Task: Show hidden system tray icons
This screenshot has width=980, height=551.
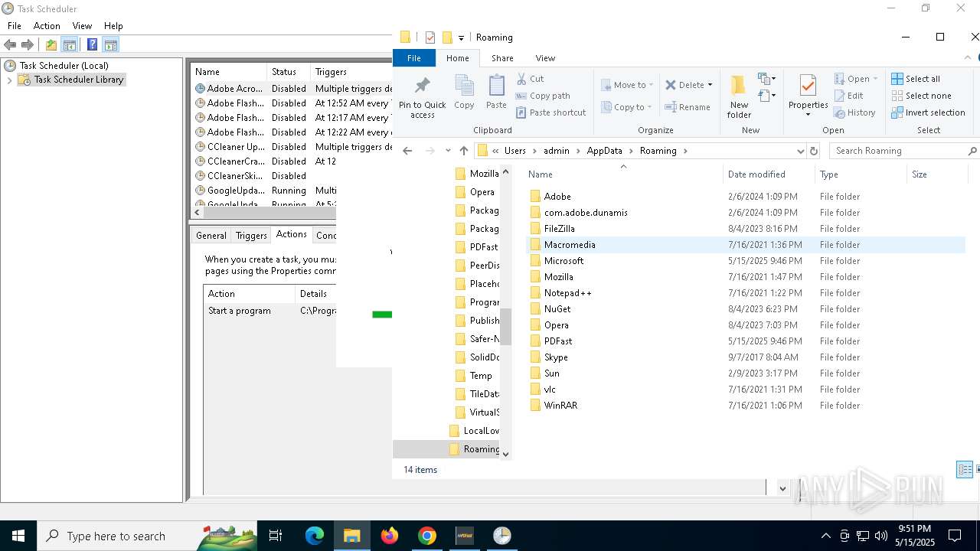Action: coord(825,536)
